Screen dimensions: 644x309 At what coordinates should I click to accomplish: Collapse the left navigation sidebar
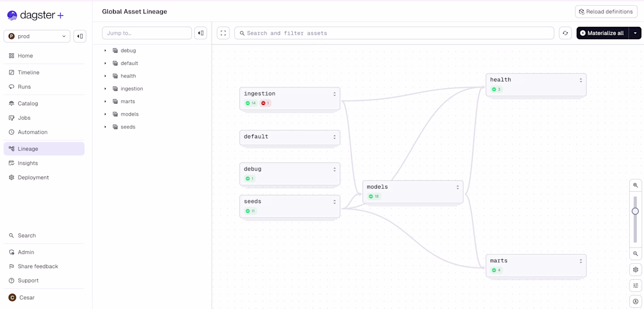(x=80, y=36)
